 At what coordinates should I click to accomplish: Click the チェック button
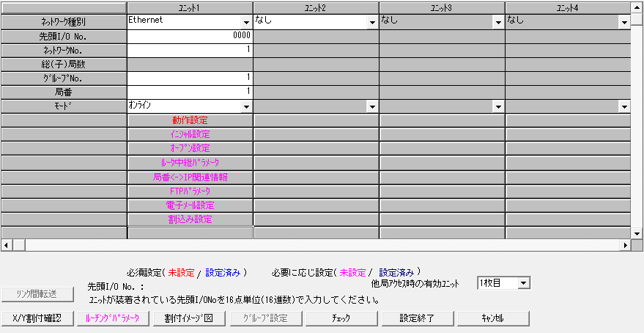pos(341,318)
